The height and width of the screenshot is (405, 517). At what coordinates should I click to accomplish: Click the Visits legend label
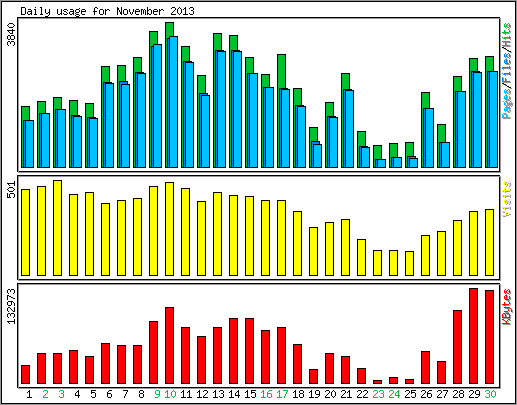click(x=507, y=199)
